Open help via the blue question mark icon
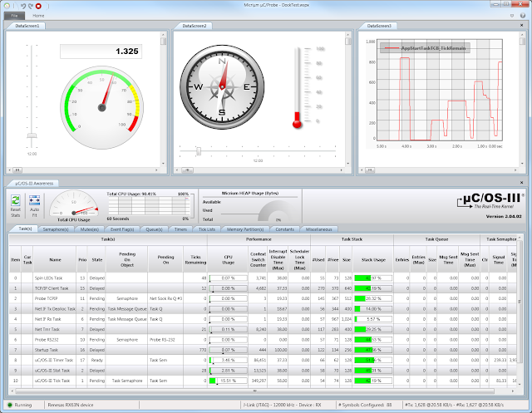This screenshot has height=413, width=532. (x=523, y=16)
